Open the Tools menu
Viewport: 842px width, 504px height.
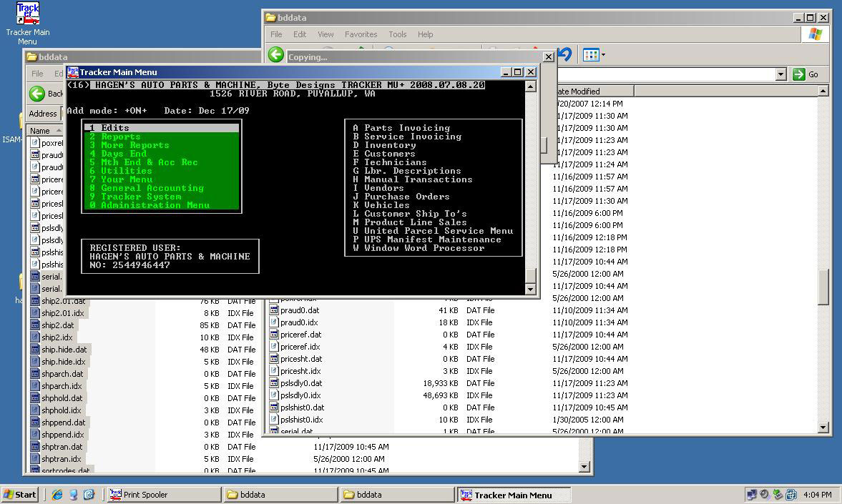pyautogui.click(x=397, y=34)
